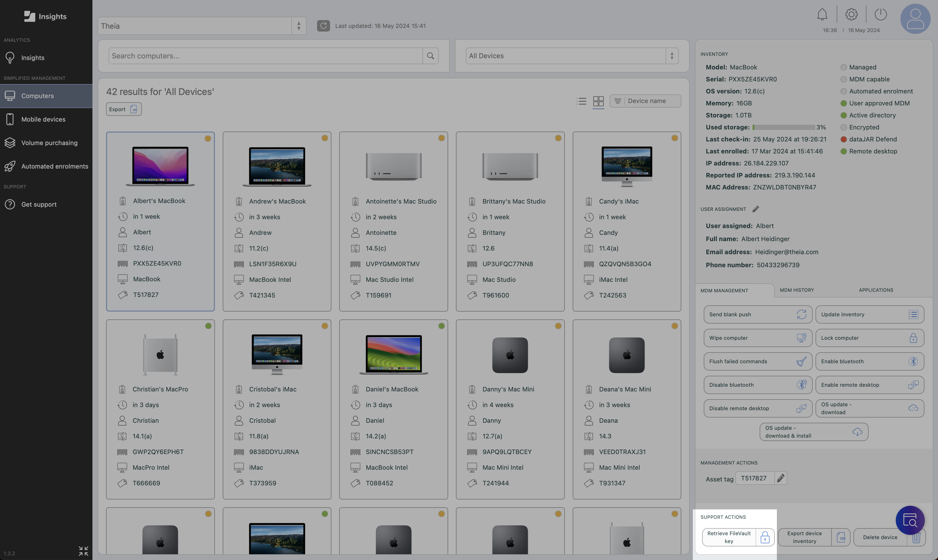Click OS update download & install button
This screenshot has height=560, width=938.
click(x=813, y=432)
